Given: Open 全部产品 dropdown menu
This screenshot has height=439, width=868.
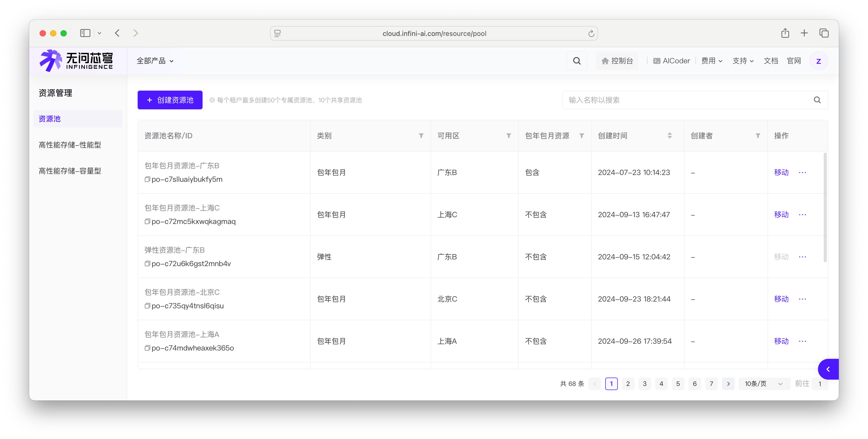Looking at the screenshot, I should tap(155, 61).
